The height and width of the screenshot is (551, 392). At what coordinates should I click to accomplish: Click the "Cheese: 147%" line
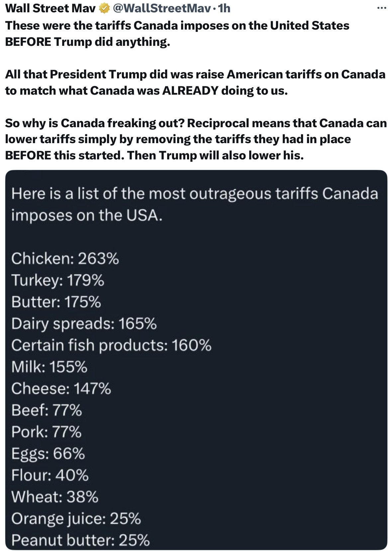coord(61,389)
